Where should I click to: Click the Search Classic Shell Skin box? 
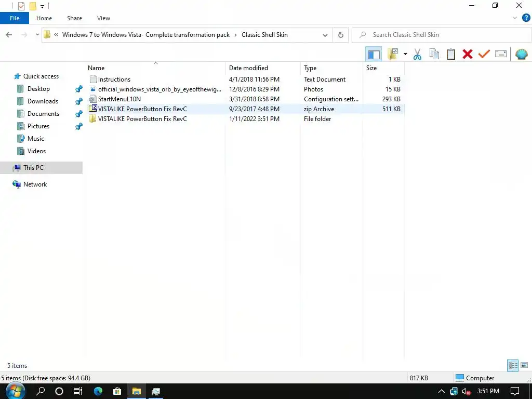(442, 35)
